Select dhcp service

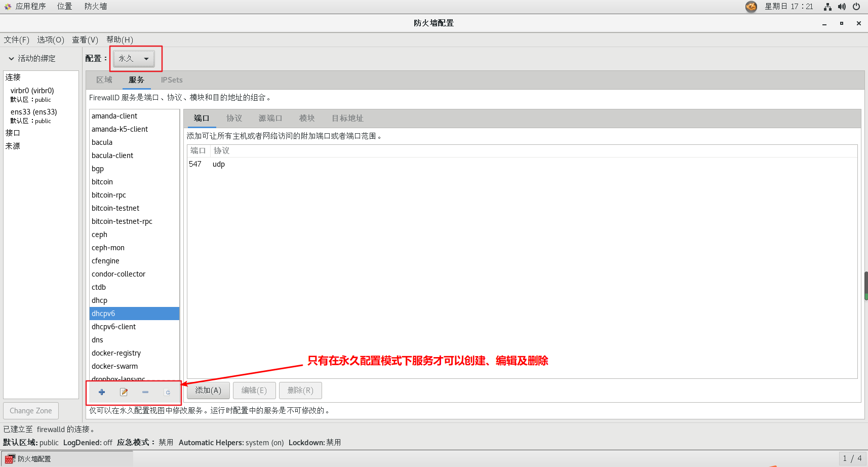134,300
